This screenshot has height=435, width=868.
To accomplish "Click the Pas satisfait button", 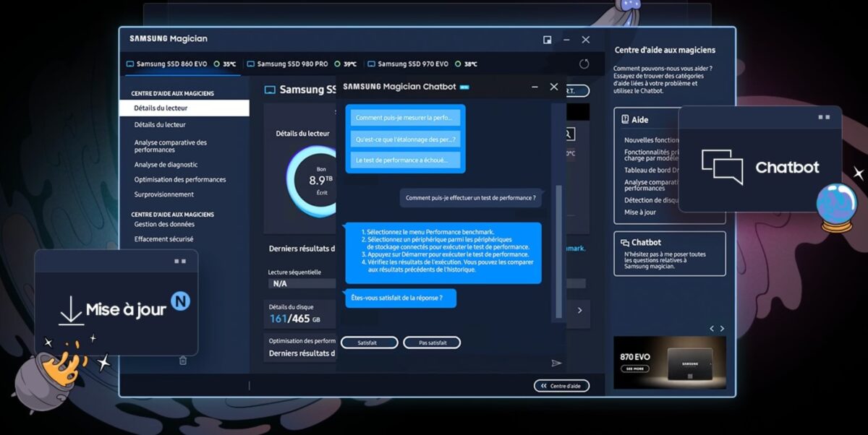I will pyautogui.click(x=431, y=343).
